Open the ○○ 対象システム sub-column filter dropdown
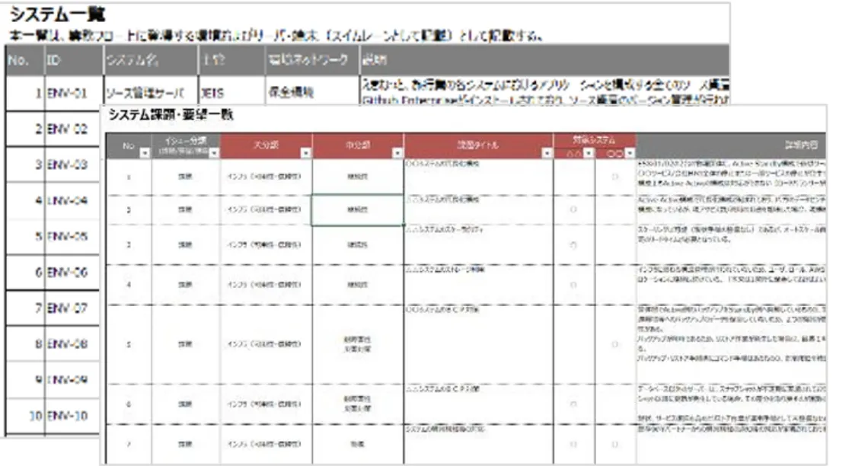This screenshot has width=868, height=466. coord(630,153)
